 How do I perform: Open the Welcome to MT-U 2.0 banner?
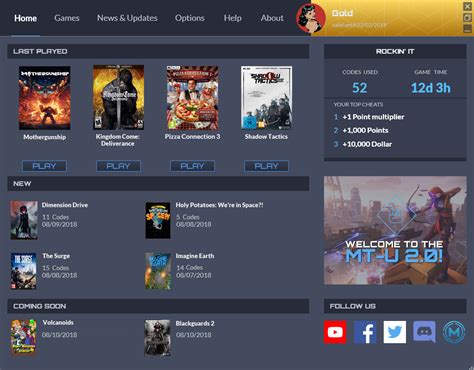coord(395,230)
